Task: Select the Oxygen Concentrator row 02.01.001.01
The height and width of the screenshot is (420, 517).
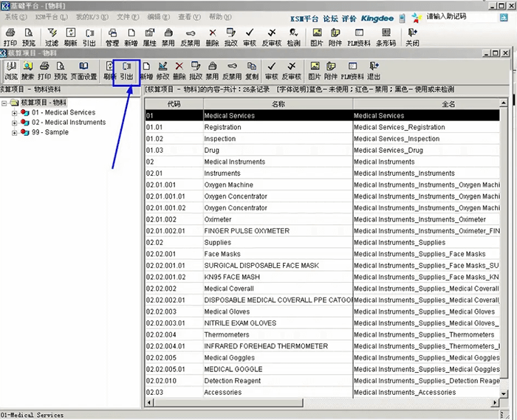Action: 236,196
